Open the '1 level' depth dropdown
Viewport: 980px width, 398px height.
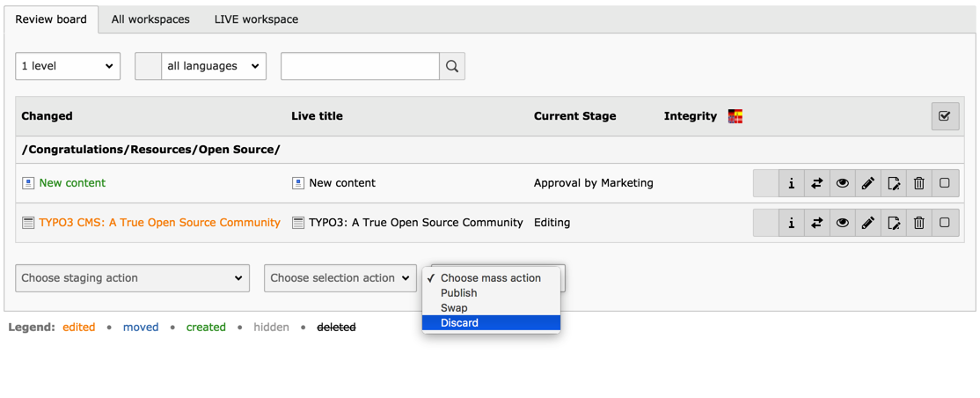coord(68,66)
